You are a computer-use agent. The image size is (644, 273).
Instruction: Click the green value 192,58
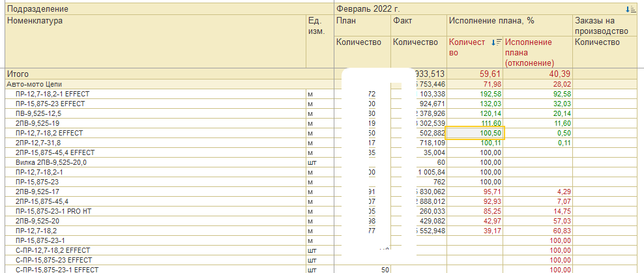click(x=490, y=94)
